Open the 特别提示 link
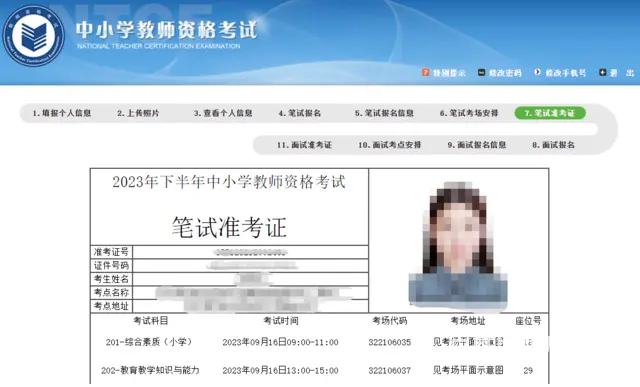This screenshot has height=387, width=640. [449, 73]
